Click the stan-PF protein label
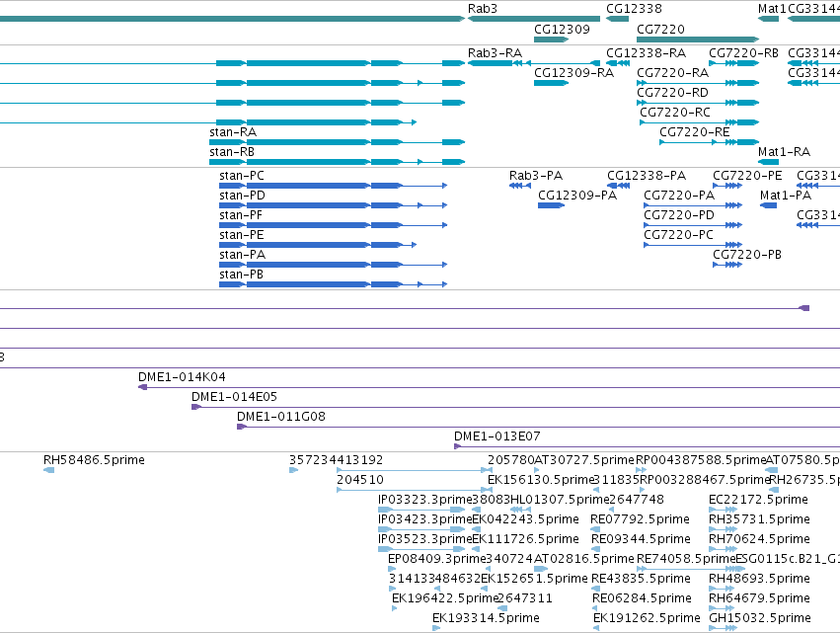The image size is (840, 633). (241, 215)
